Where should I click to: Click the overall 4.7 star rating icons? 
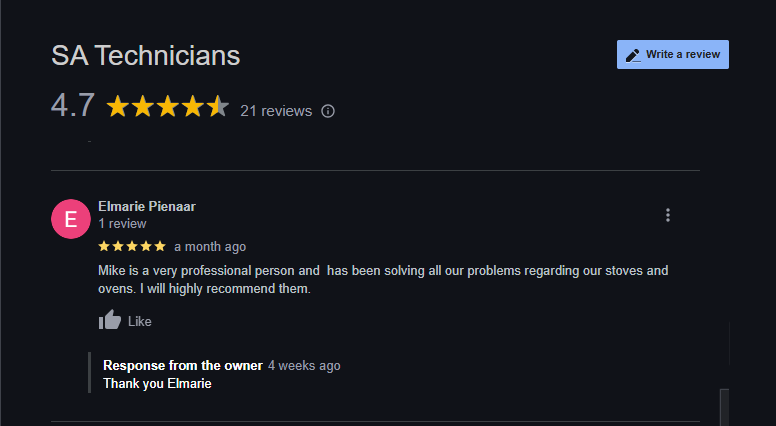[168, 107]
